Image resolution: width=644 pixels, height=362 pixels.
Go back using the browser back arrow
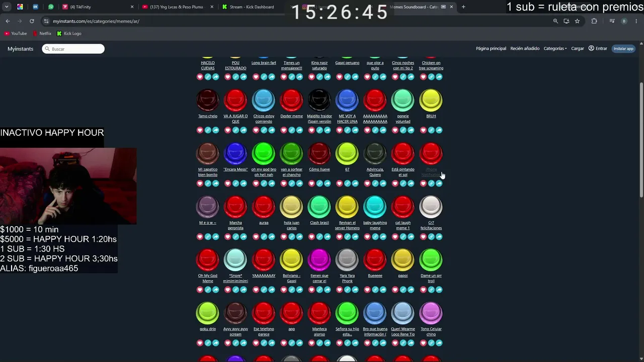click(8, 21)
